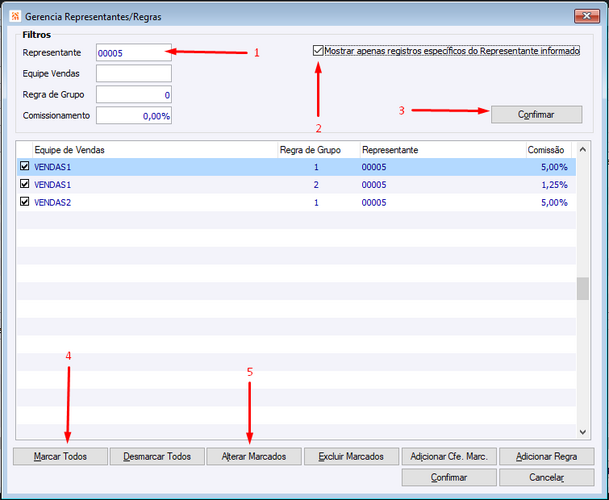Sort by the Equipe de Vendas column header
This screenshot has width=609, height=500.
[x=155, y=150]
